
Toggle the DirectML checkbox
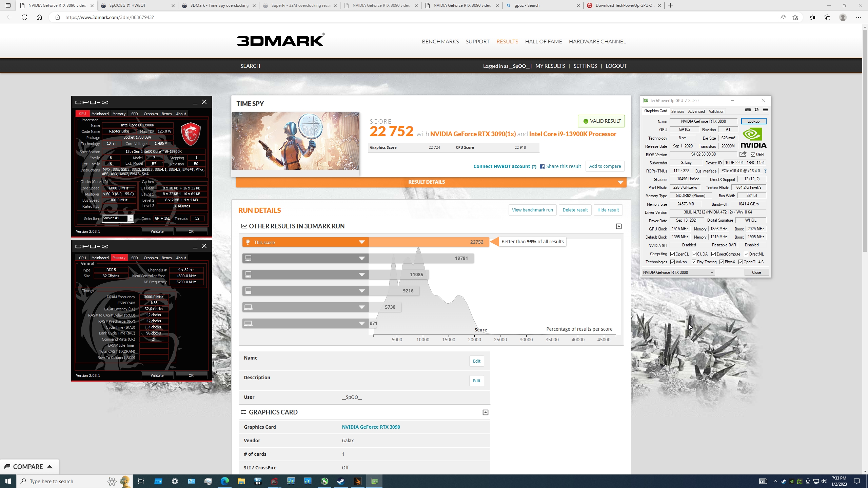tap(746, 254)
